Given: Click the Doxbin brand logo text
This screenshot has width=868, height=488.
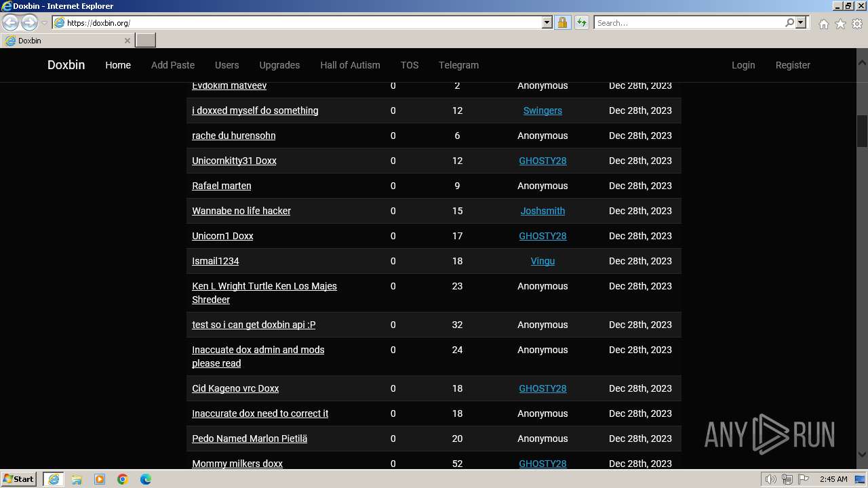Looking at the screenshot, I should [x=66, y=65].
